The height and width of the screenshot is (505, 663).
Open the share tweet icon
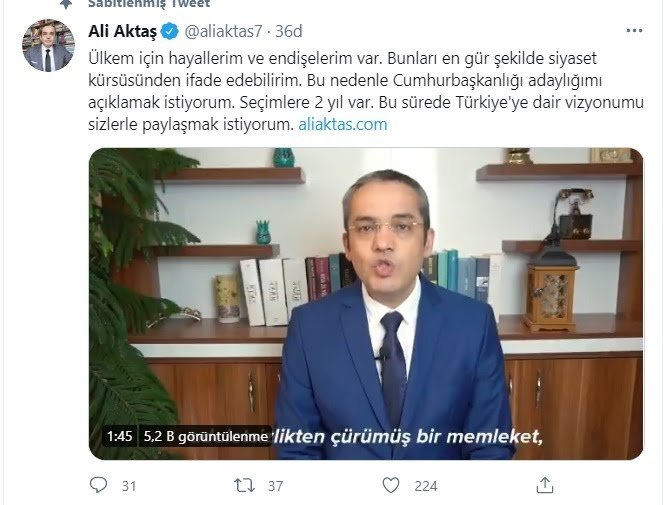545,485
